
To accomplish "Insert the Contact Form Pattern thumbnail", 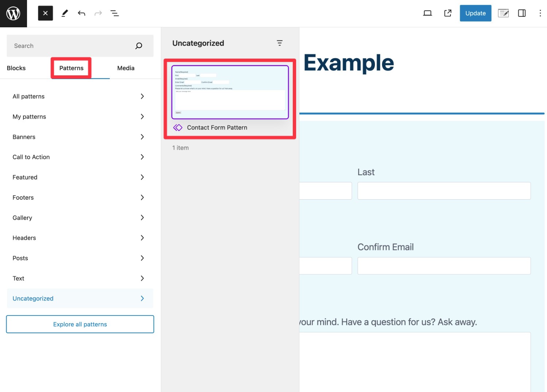I will 230,92.
